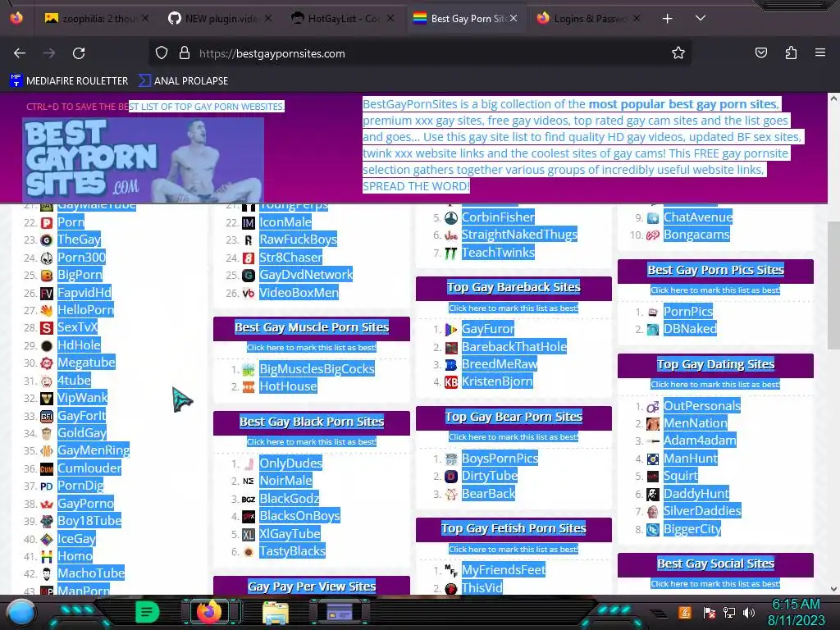Screen dimensions: 840x630
Task: Reload the current page
Action: coord(79,53)
